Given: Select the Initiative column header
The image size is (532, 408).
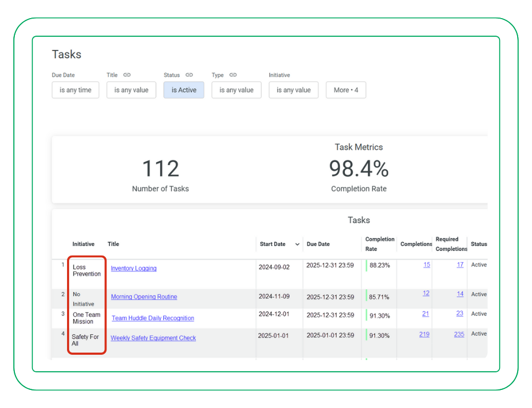Looking at the screenshot, I should click(84, 244).
